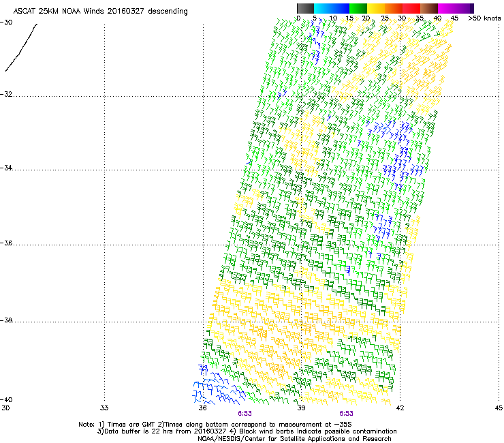Click the '20' label under the color scale
This screenshot has width=504, height=443.
click(x=366, y=18)
